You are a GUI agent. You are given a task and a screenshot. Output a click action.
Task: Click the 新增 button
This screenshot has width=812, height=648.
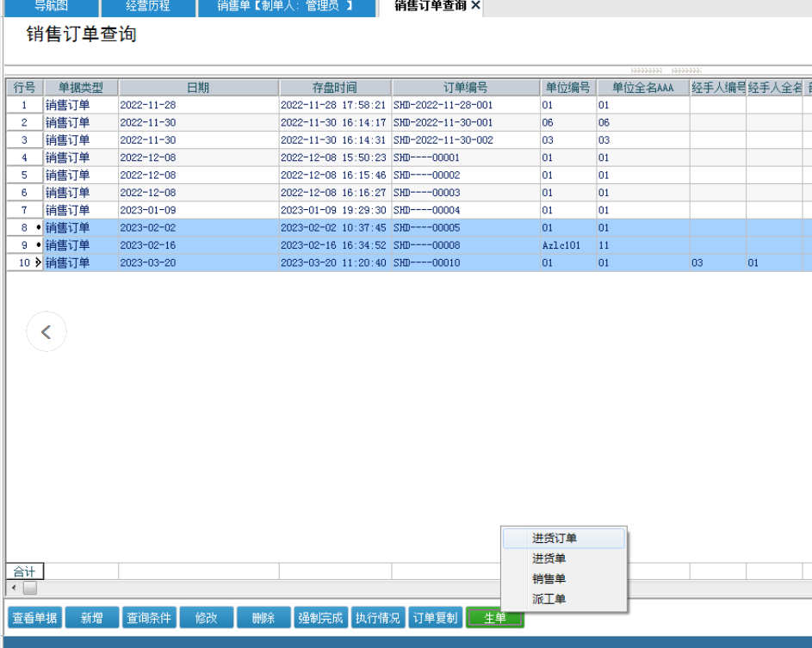coord(91,618)
